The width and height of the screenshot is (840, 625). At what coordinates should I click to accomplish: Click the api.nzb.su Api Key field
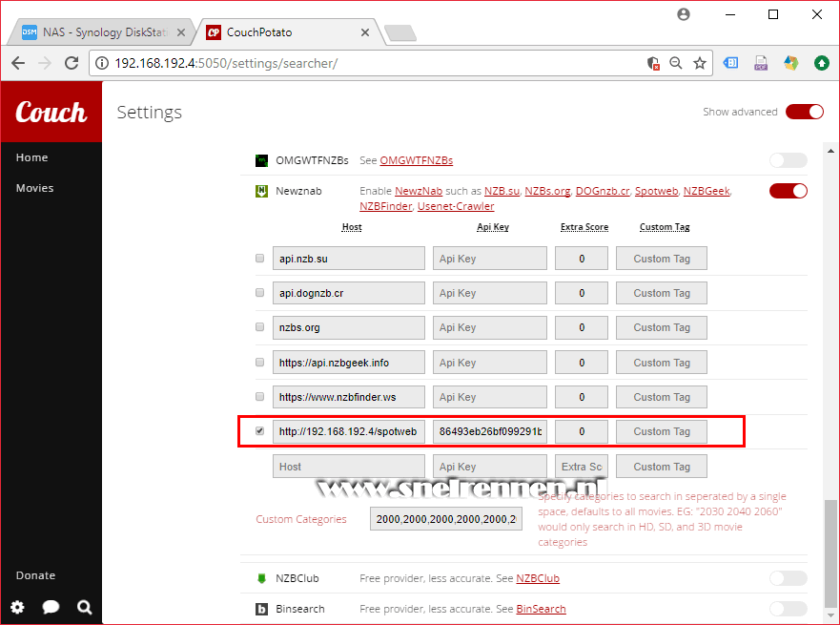490,259
